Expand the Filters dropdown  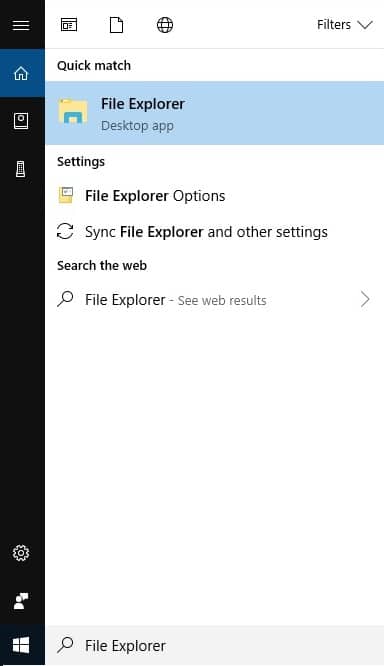tap(344, 25)
